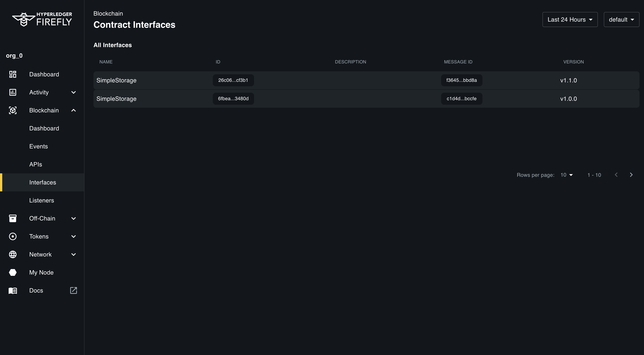Open the SimpleStorage v1.1.0 row
644x355 pixels.
pyautogui.click(x=366, y=80)
